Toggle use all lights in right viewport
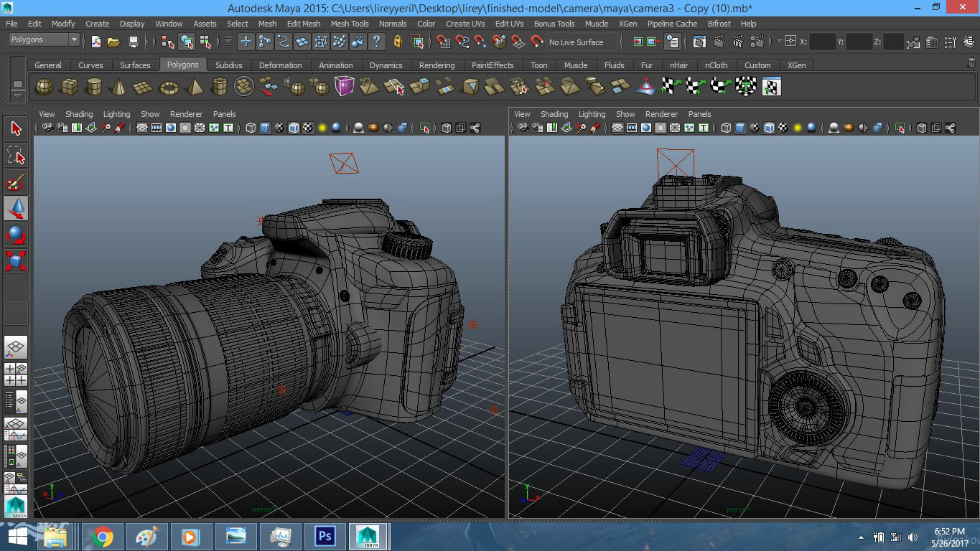The height and width of the screenshot is (551, 980). [x=798, y=128]
